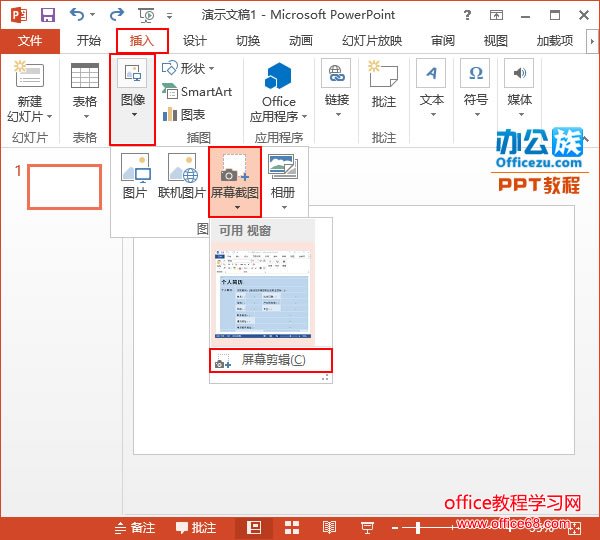Switch to the 设计 tab

(x=195, y=41)
